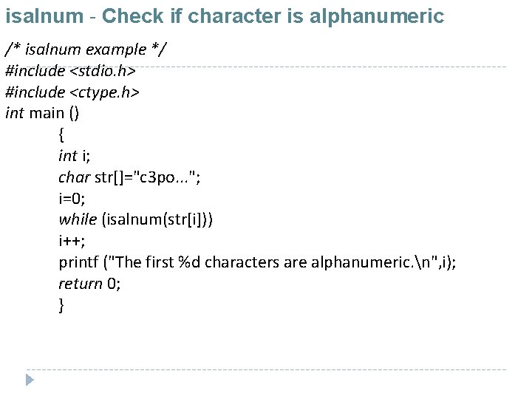Click the 'while (isalnum(str[i]))' line
Screen dimensions: 532x399
click(137, 219)
